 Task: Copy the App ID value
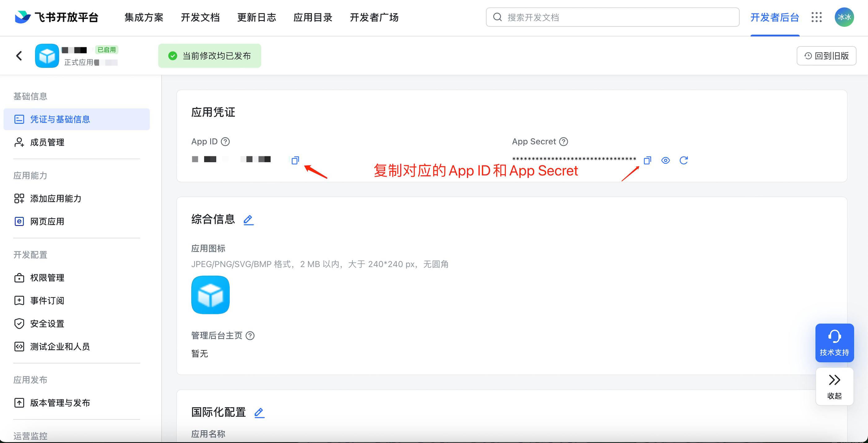pos(295,160)
